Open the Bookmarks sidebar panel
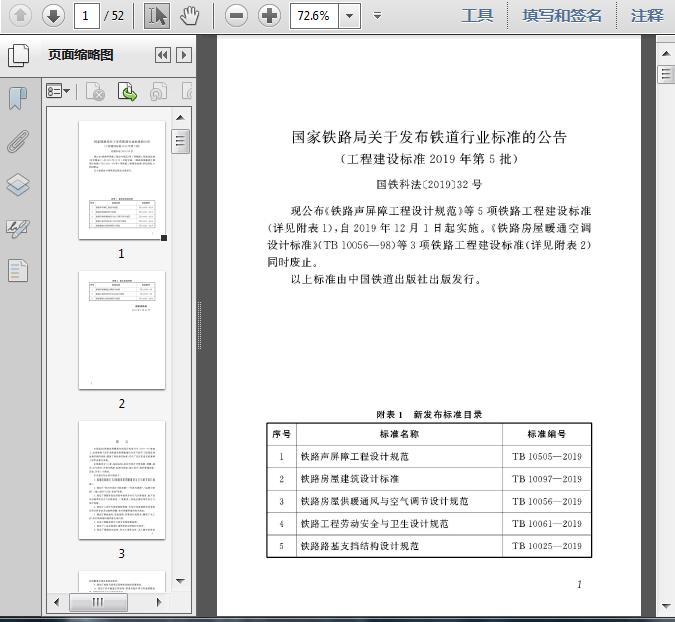Viewport: 675px width, 622px height. pos(18,99)
